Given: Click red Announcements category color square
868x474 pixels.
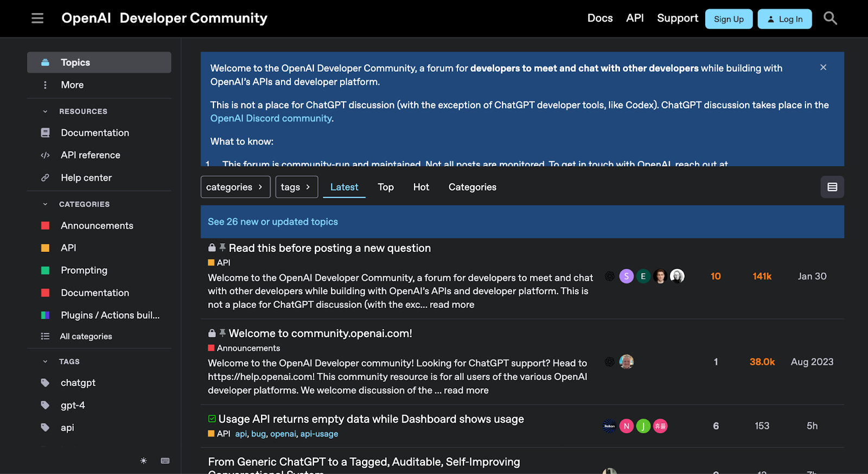Looking at the screenshot, I should click(x=46, y=226).
